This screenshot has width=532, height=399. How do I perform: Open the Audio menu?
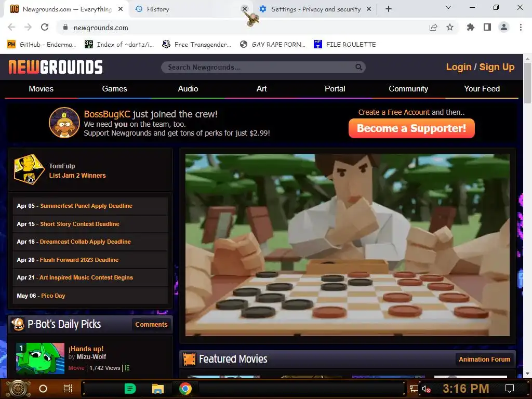pyautogui.click(x=188, y=89)
